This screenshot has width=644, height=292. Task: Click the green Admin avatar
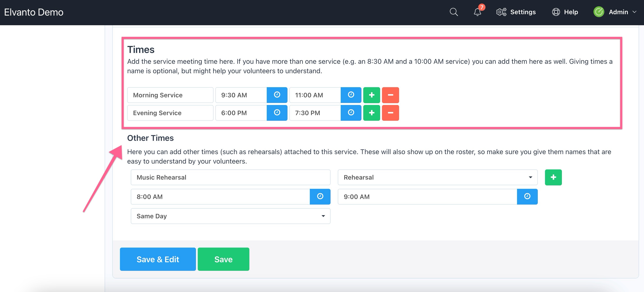click(599, 12)
